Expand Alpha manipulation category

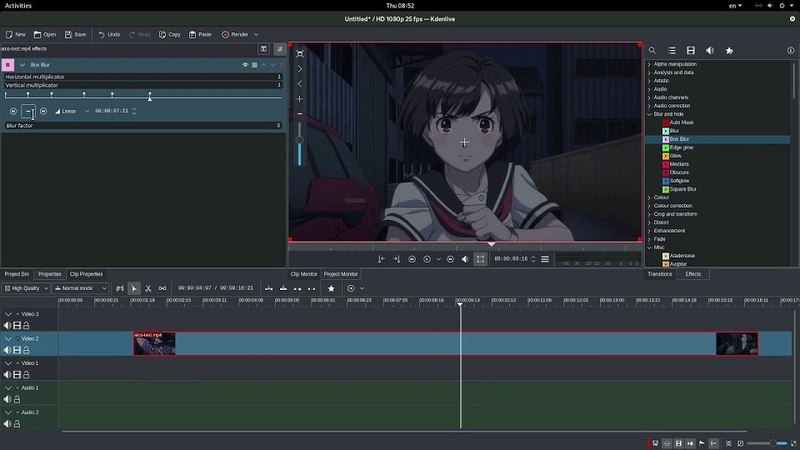(x=649, y=64)
